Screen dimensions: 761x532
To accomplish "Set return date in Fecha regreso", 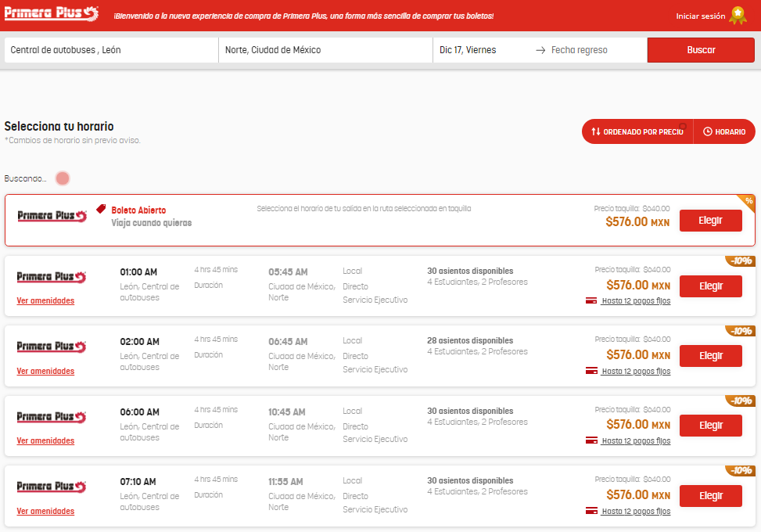I will (x=579, y=50).
